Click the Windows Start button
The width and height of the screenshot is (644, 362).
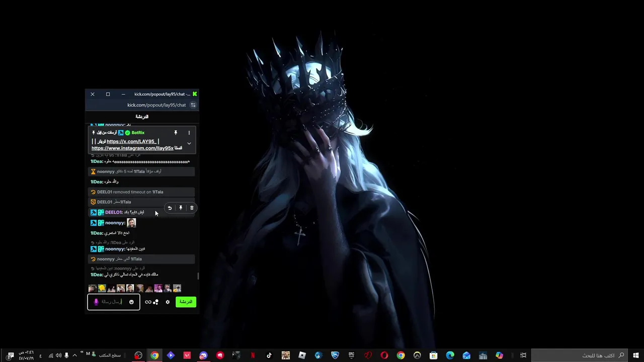[636, 355]
